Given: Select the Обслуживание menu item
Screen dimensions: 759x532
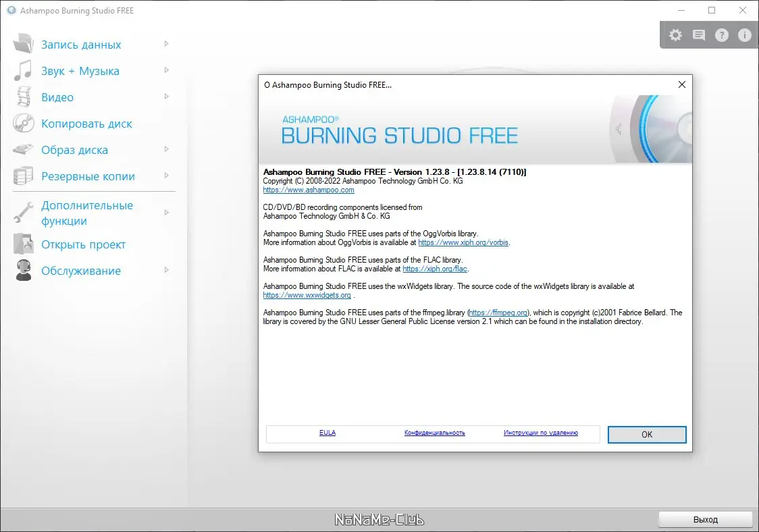Looking at the screenshot, I should point(81,271).
